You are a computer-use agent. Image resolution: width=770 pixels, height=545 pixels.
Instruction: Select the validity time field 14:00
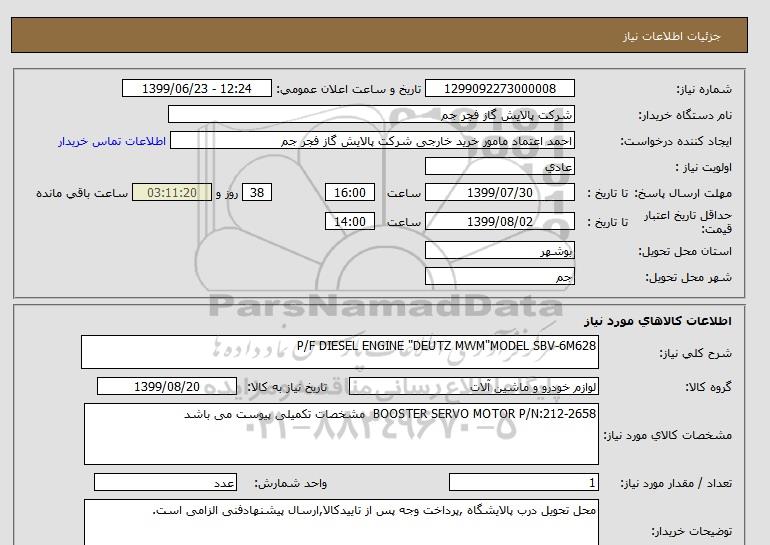[x=350, y=221]
